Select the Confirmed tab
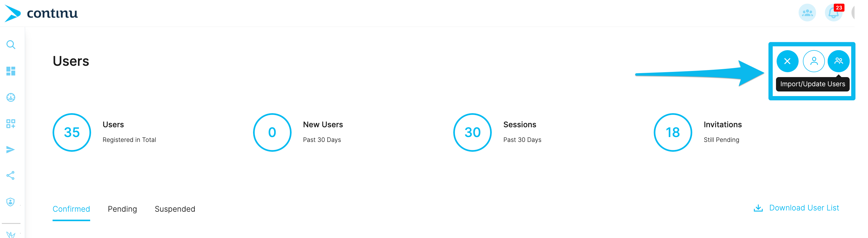Screen dimensions: 868x238 point(72,209)
